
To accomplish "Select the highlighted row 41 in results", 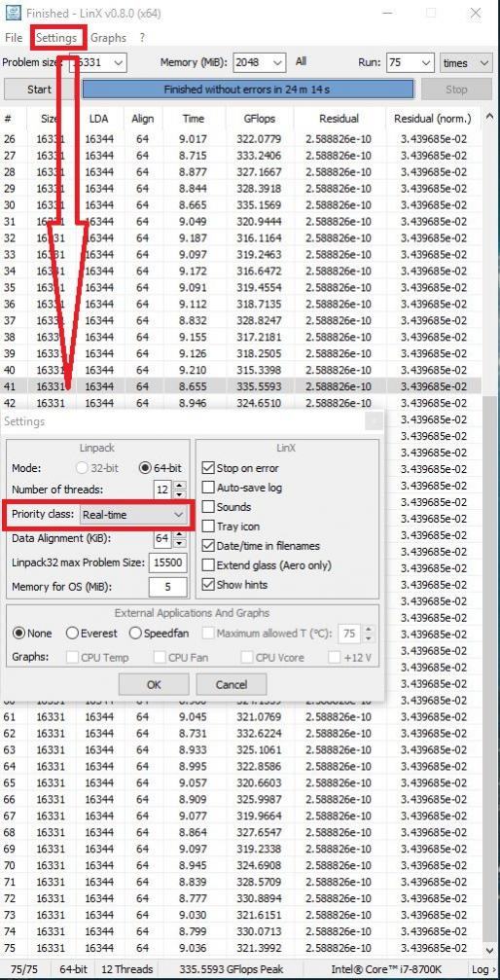I will 240,386.
